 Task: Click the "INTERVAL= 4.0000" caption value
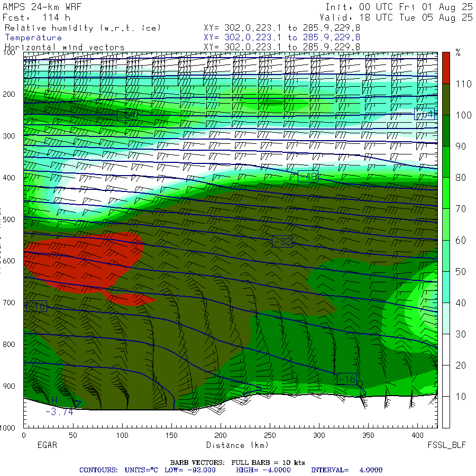point(346,470)
